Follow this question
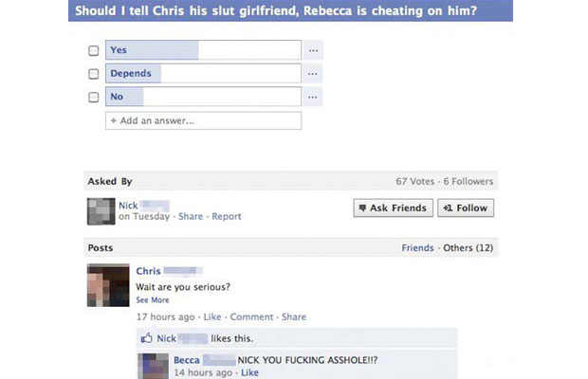The height and width of the screenshot is (379, 588). pos(466,208)
